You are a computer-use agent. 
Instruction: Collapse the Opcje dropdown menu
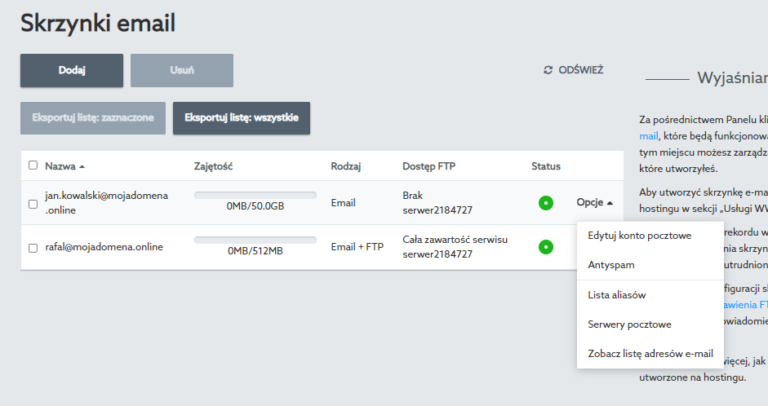tap(594, 202)
